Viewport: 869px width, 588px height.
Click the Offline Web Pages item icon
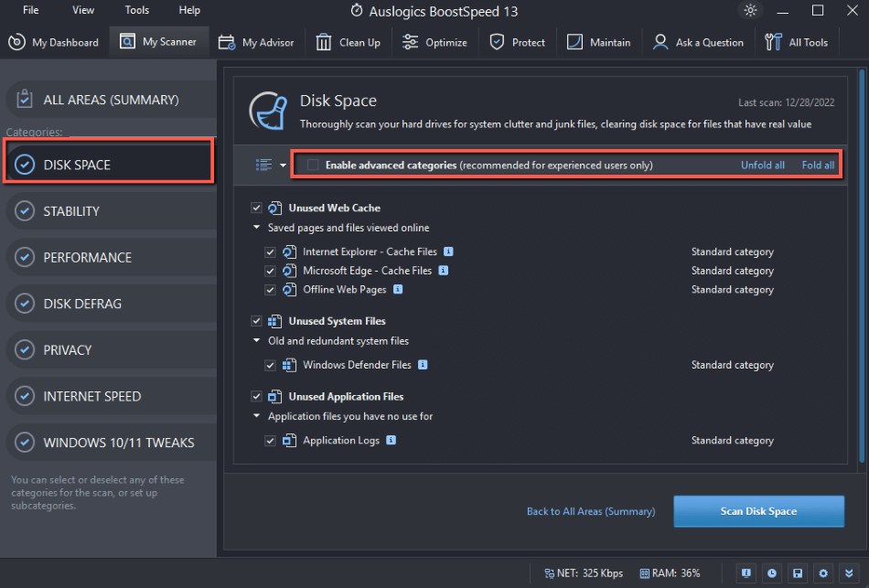(289, 289)
